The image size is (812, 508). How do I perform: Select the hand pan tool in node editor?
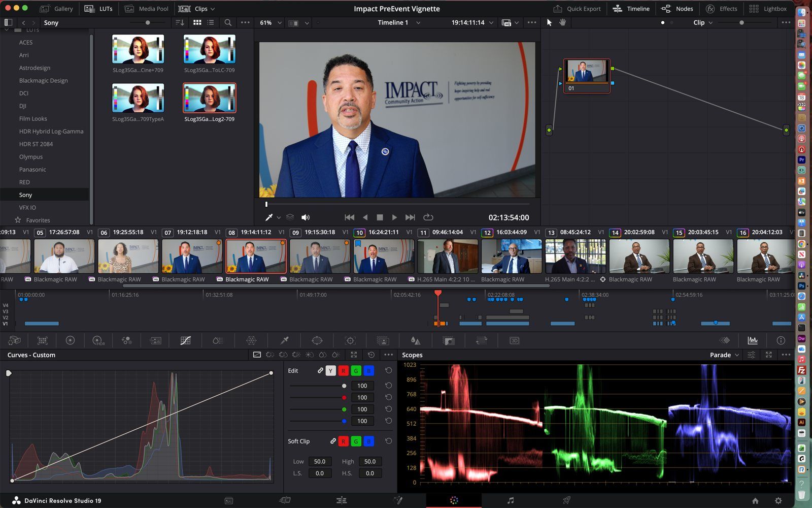563,22
